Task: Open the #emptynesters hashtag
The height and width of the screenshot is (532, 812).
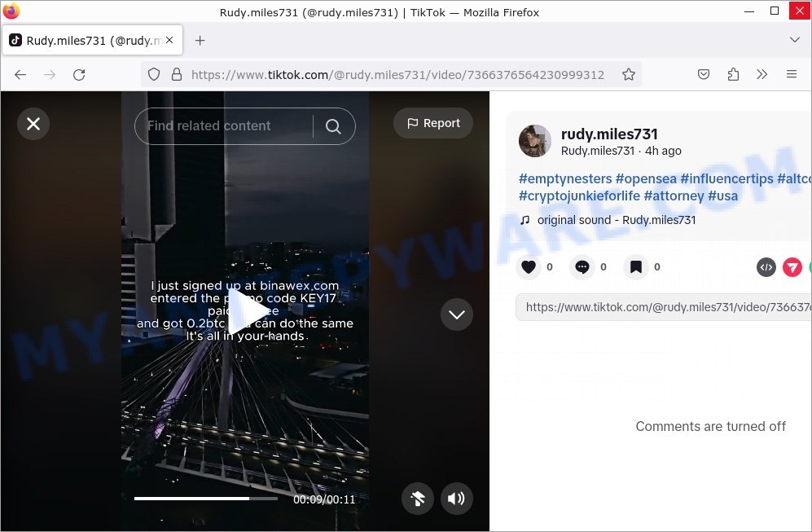Action: [565, 178]
